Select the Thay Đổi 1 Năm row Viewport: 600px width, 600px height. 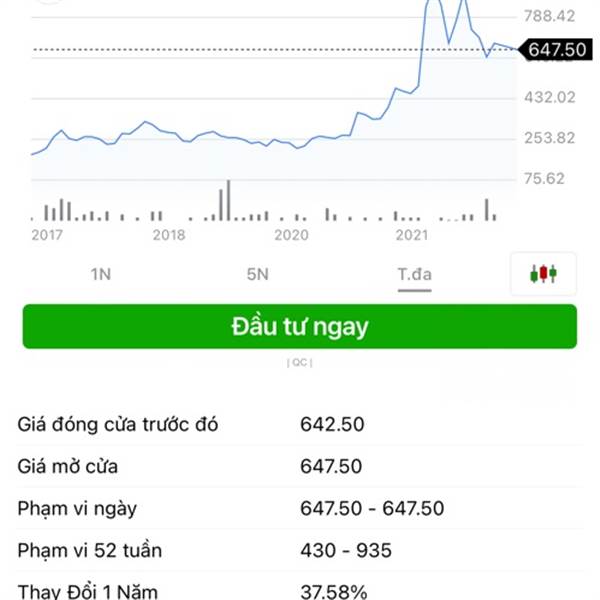pyautogui.click(x=300, y=589)
